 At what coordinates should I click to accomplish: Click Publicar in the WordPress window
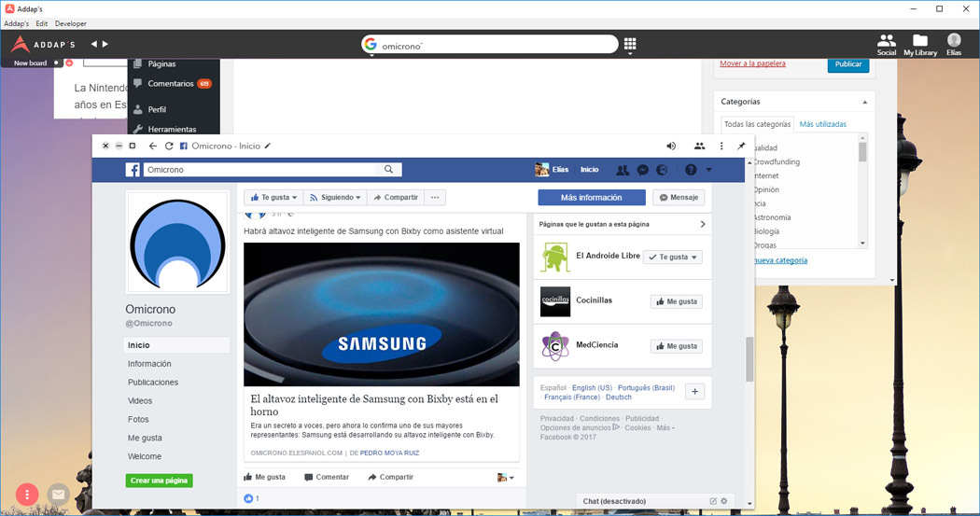pyautogui.click(x=848, y=64)
